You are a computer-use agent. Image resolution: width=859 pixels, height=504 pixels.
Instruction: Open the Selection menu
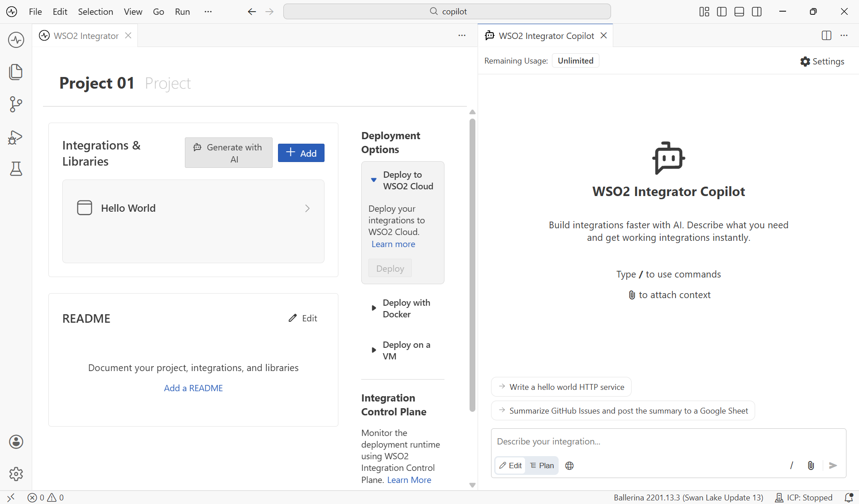tap(95, 12)
